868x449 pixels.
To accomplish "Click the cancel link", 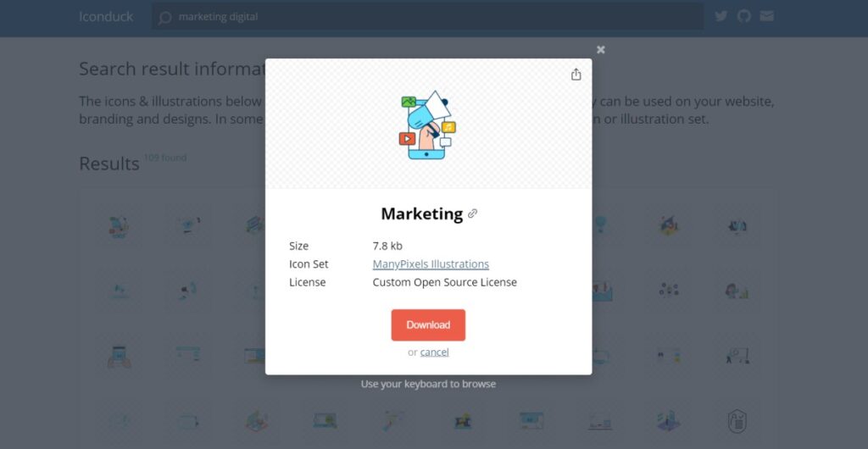I will 434,352.
